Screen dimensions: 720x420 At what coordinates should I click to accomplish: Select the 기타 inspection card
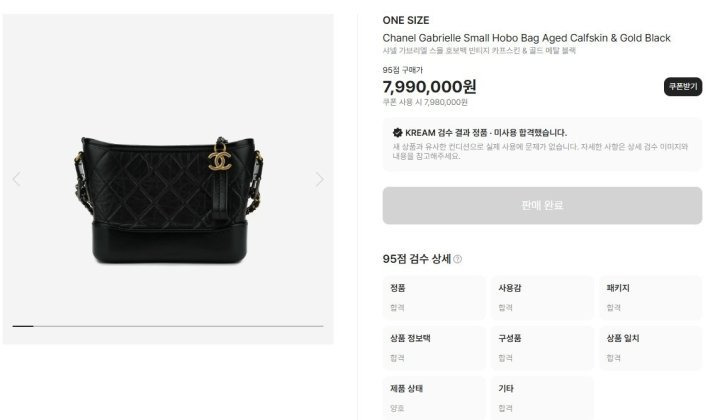coord(542,398)
